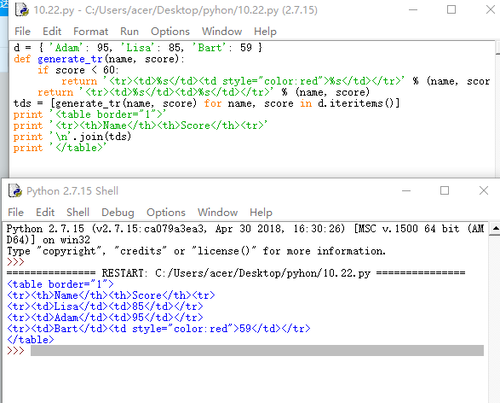Open Edit menu in Python Shell window
Screen dimensions: 500x403
[x=45, y=212]
